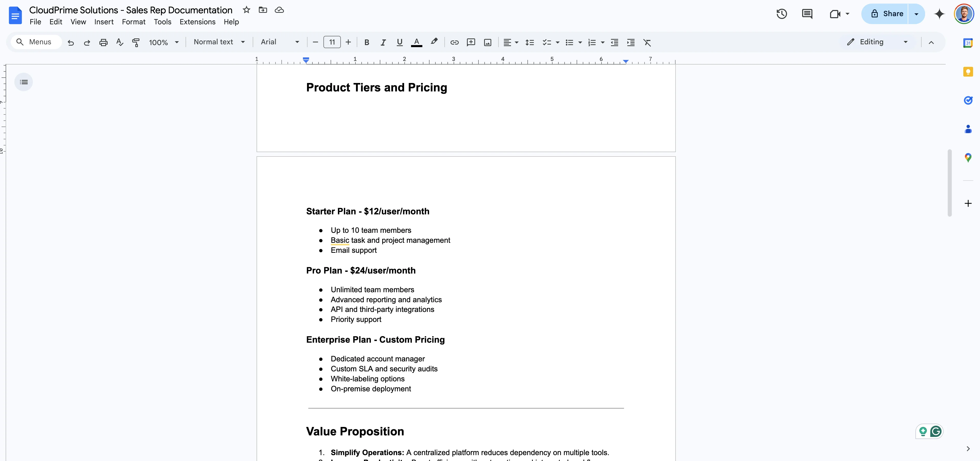Open the Extensions menu
980x461 pixels.
(x=197, y=22)
